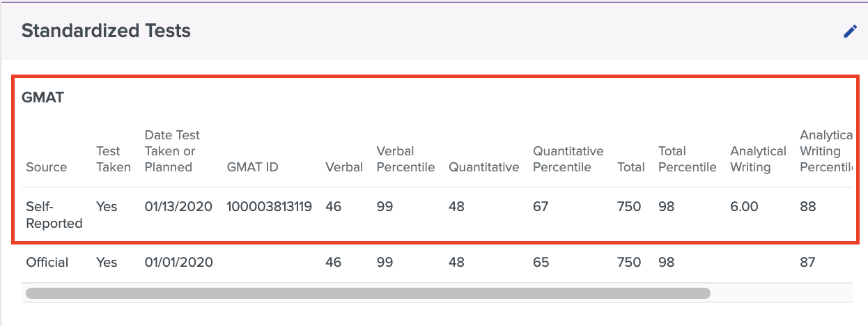Click the pencil edit icon
The width and height of the screenshot is (868, 326).
(x=850, y=31)
